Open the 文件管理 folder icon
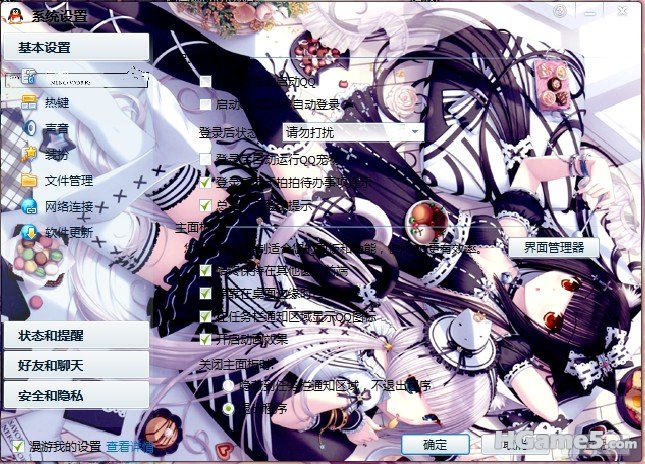 [x=29, y=180]
